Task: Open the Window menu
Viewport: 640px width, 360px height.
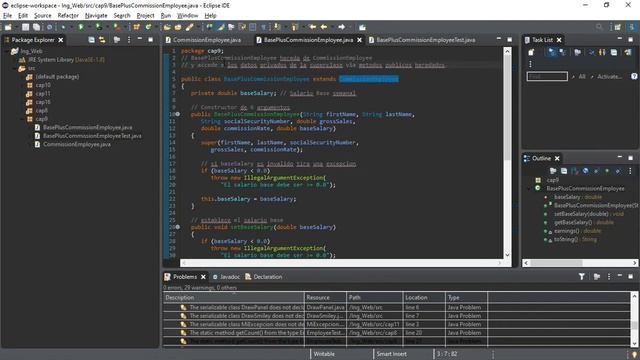Action: click(x=187, y=16)
